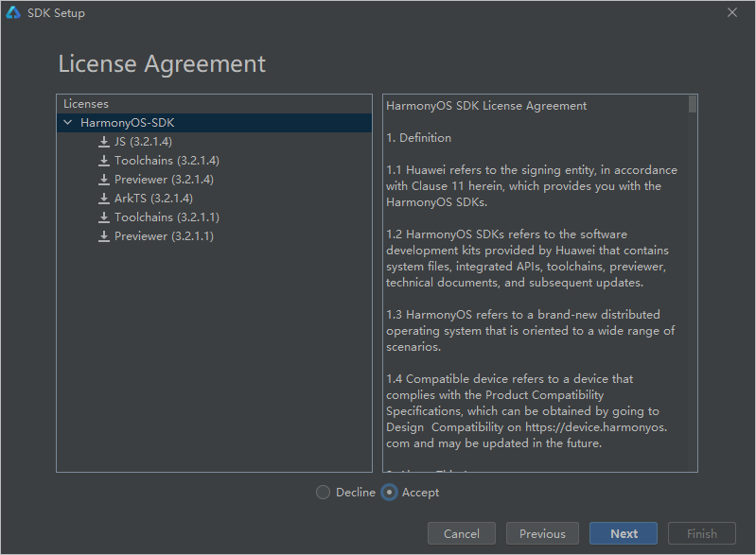Click the clause 1.1 Huawei paragraph
756x555 pixels.
(532, 186)
